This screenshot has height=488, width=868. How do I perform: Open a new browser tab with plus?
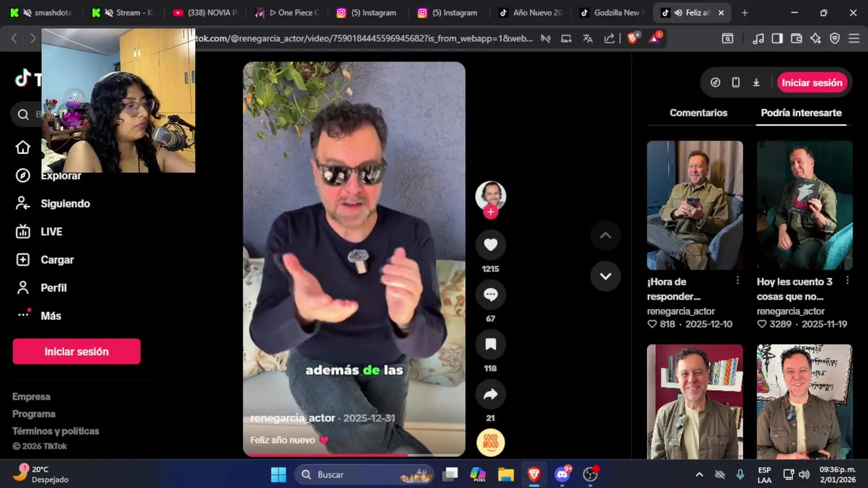pyautogui.click(x=745, y=13)
